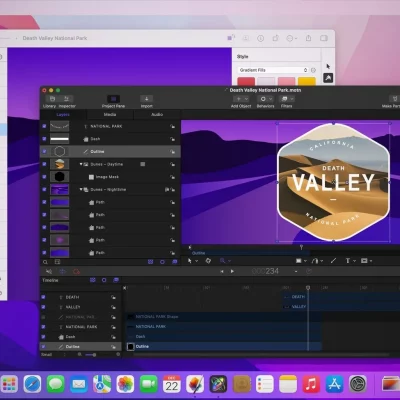Screen dimensions: 400x400
Task: Open the Behaviors gear menu
Action: click(x=263, y=99)
